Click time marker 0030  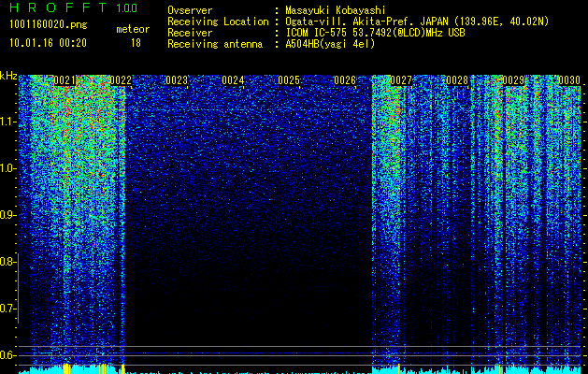click(569, 80)
